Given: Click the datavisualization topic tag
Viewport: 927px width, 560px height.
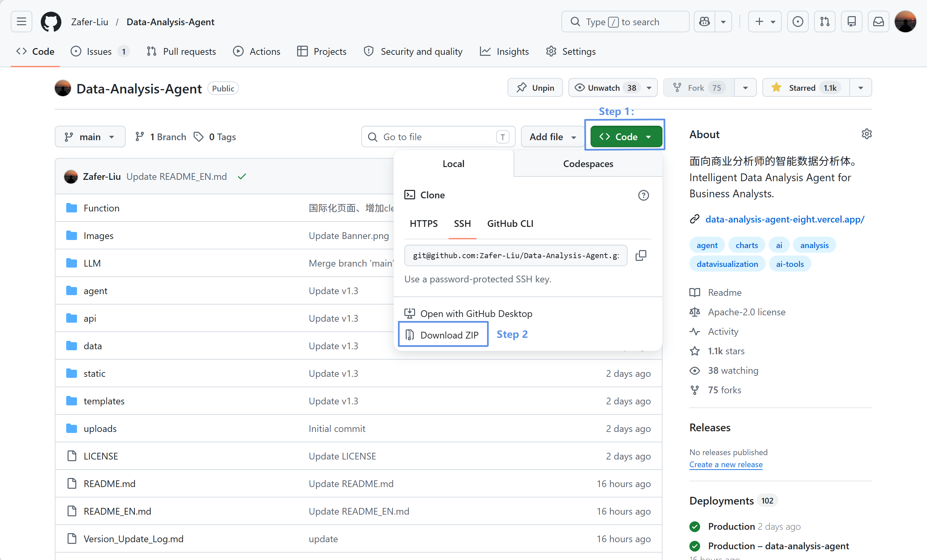Looking at the screenshot, I should coord(727,264).
